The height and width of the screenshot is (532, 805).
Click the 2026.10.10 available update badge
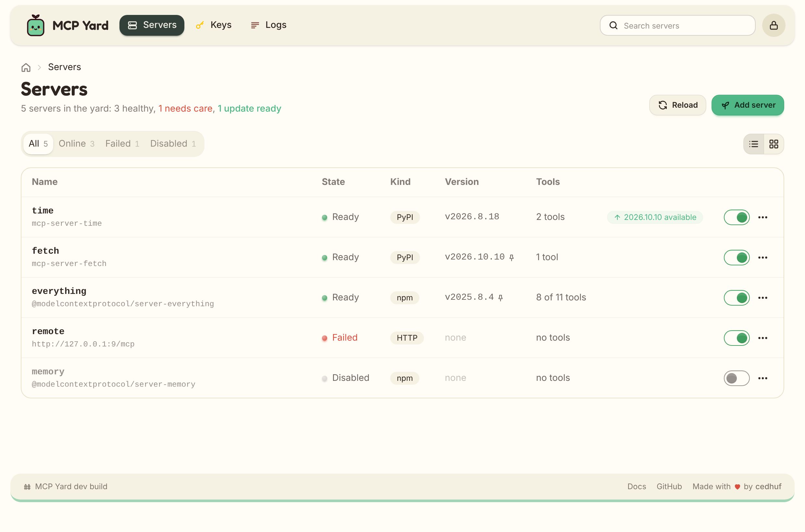[655, 217]
